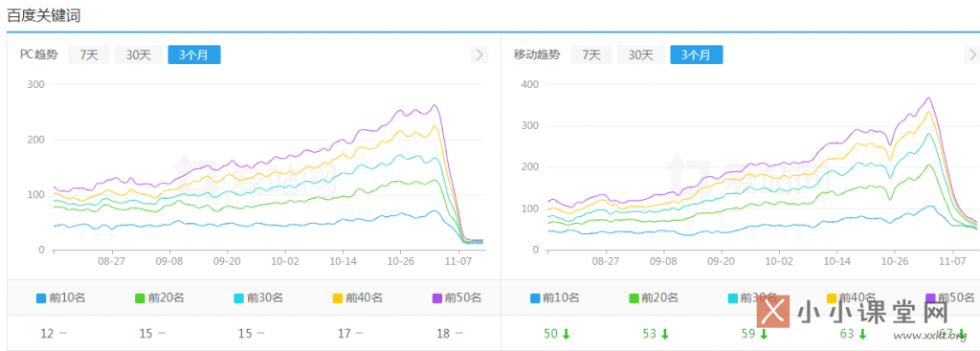The height and width of the screenshot is (351, 980).
Task: Click mobile value 50 with down arrow
Action: coord(557,334)
